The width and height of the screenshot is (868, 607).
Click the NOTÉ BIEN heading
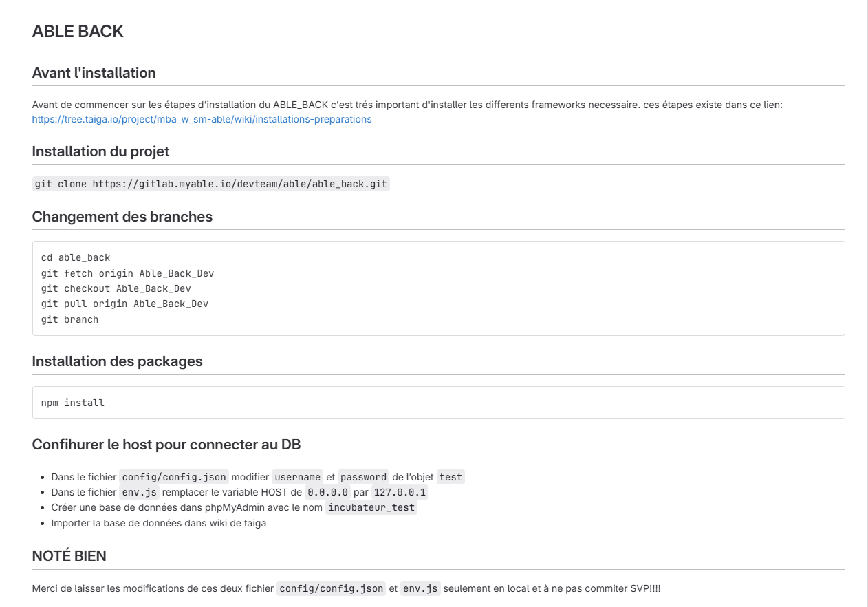69,557
